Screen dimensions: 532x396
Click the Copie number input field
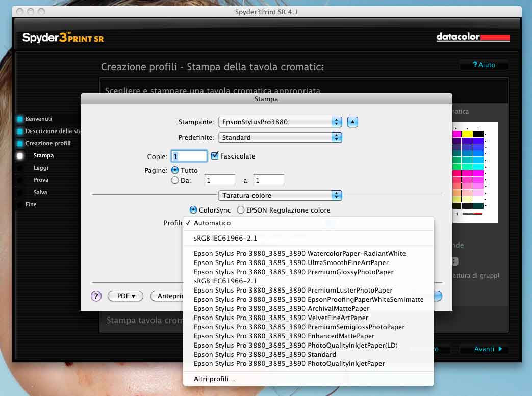(189, 156)
